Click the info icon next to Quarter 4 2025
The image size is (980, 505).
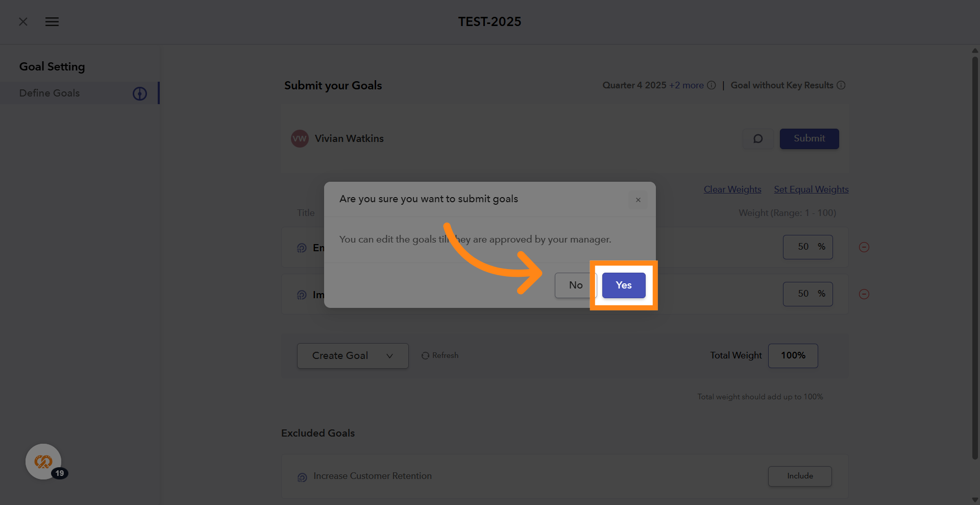712,85
